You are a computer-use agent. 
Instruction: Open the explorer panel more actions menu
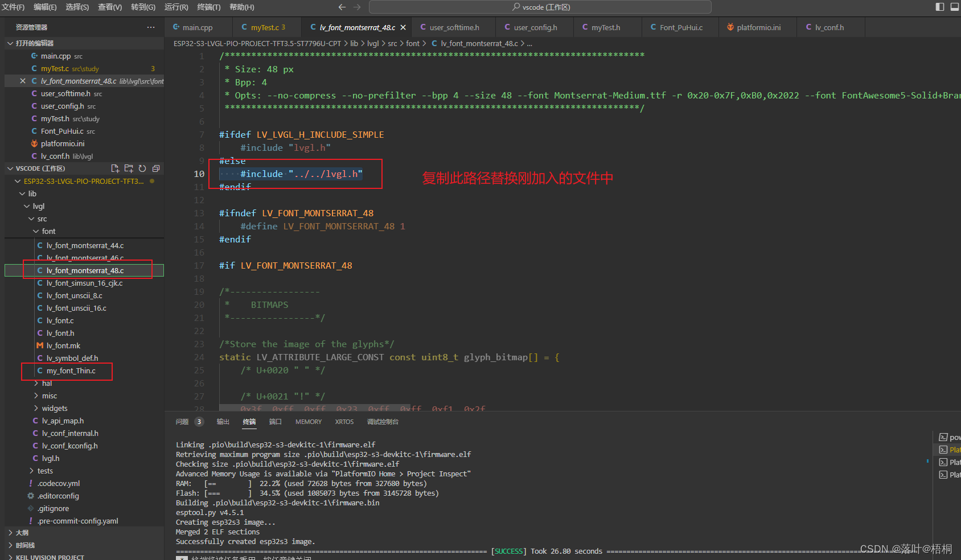pyautogui.click(x=150, y=27)
